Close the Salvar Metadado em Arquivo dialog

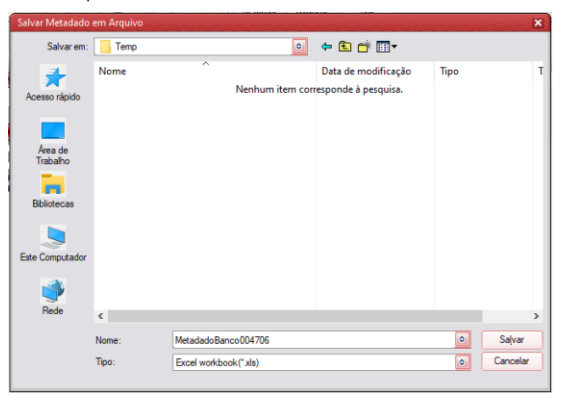[x=538, y=23]
